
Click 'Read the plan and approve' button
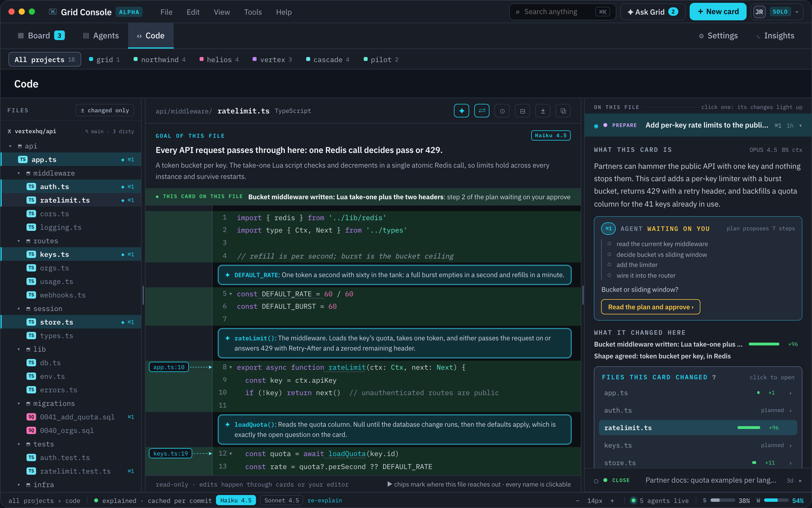(651, 307)
